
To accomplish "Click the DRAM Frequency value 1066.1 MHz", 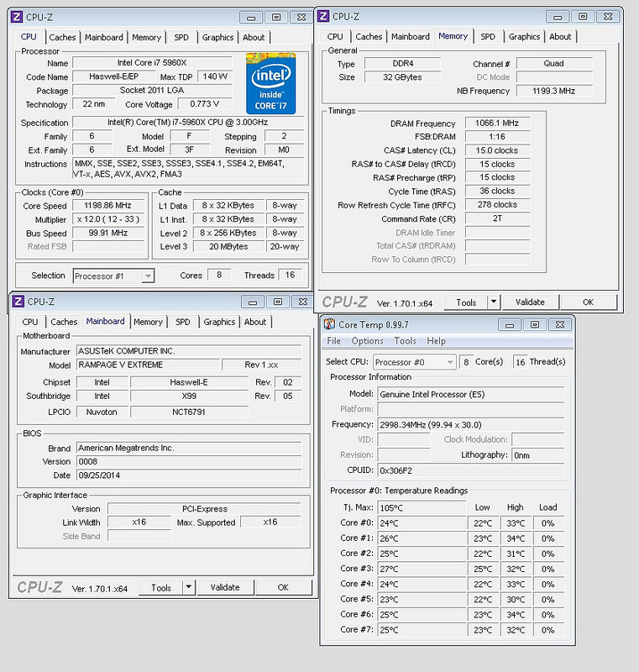I will tap(497, 123).
